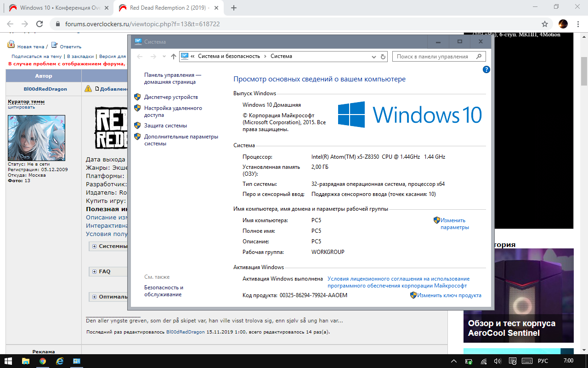Open the Windows Start menu
Screen dimensions: 588x368
pos(8,361)
